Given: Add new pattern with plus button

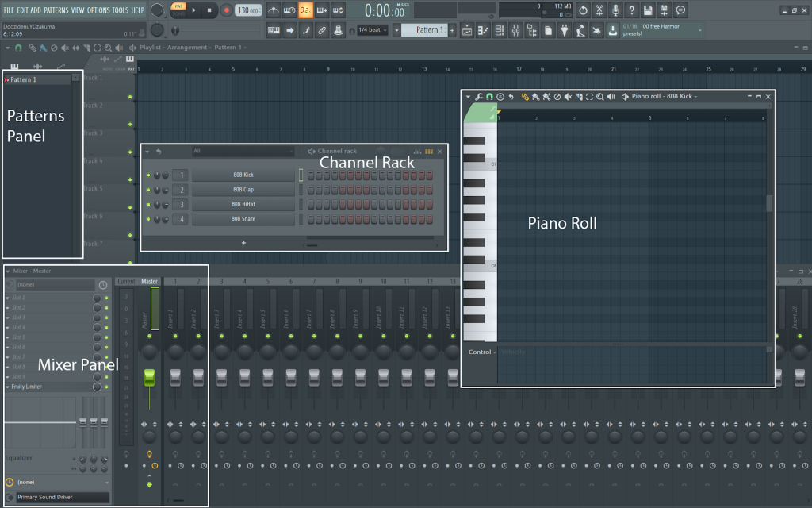Looking at the screenshot, I should (x=452, y=31).
